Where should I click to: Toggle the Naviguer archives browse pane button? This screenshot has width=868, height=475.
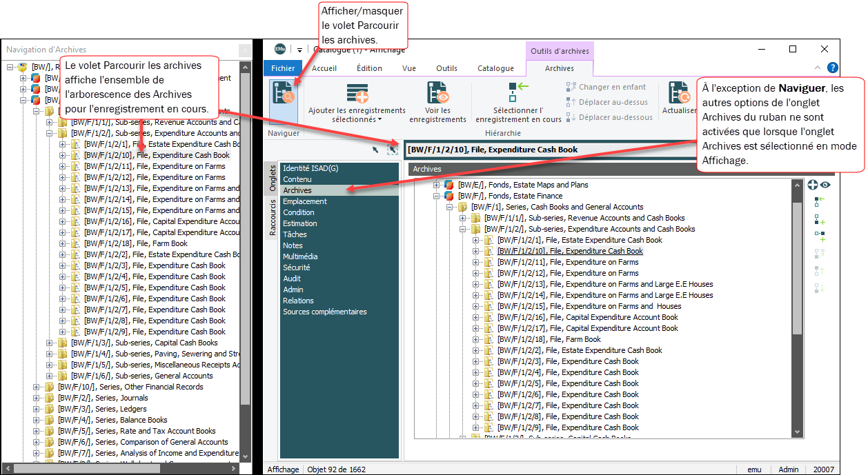click(x=284, y=93)
